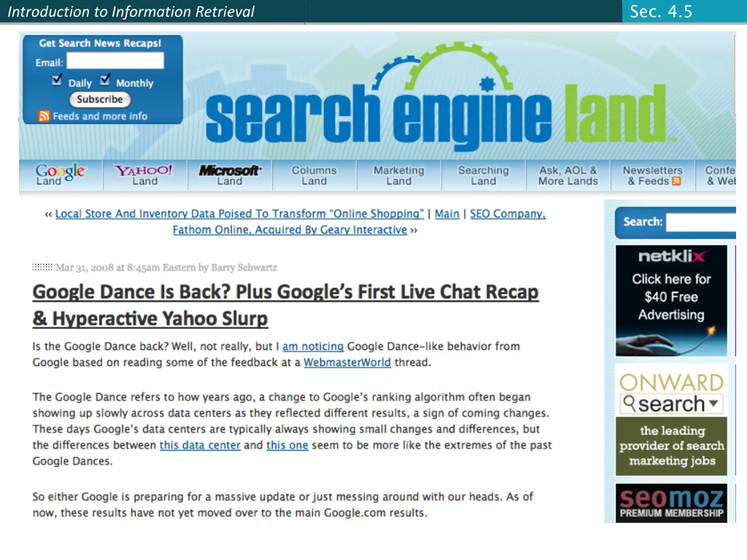The image size is (747, 560).
Task: Click the orange RSS feed icon beside Feeds and more info
Action: 43,116
